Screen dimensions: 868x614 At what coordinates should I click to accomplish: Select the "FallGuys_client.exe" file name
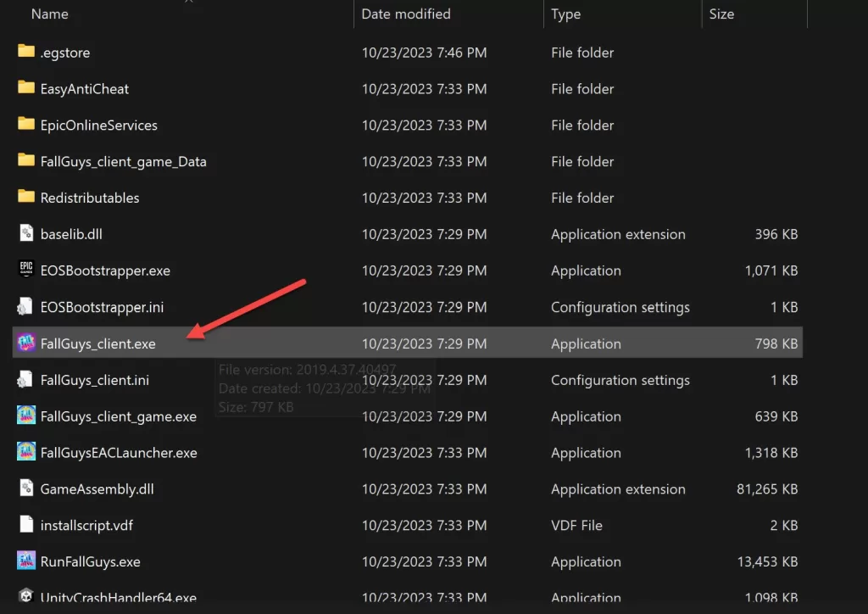[x=98, y=343]
